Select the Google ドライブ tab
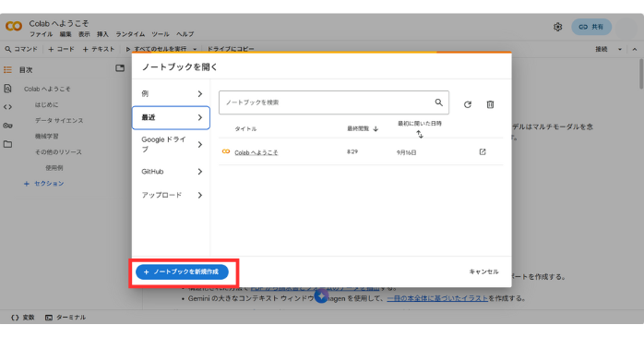 click(171, 144)
